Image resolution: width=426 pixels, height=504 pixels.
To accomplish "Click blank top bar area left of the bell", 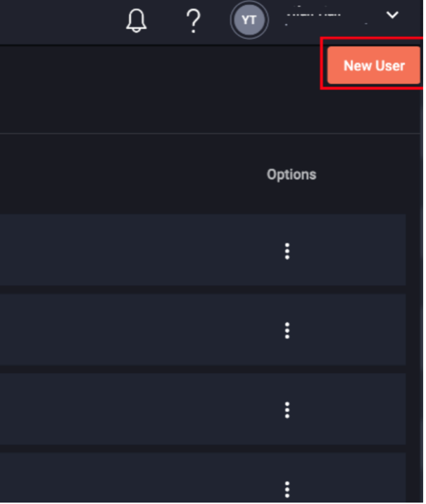I will point(58,21).
